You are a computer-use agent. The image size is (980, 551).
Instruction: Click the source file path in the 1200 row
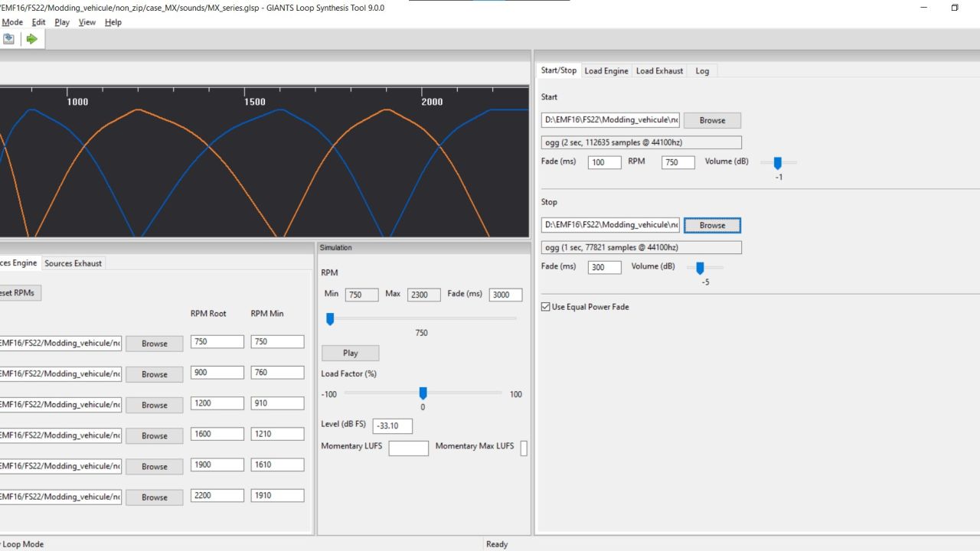point(60,404)
